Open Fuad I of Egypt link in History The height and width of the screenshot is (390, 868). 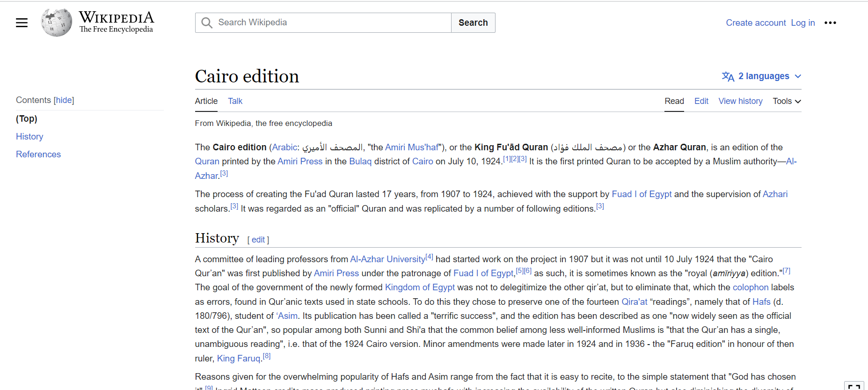coord(483,273)
